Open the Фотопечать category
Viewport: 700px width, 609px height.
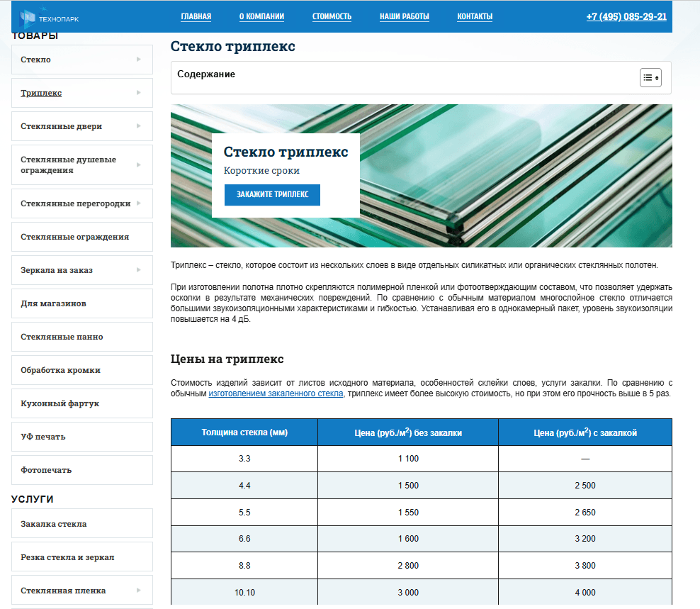[82, 470]
